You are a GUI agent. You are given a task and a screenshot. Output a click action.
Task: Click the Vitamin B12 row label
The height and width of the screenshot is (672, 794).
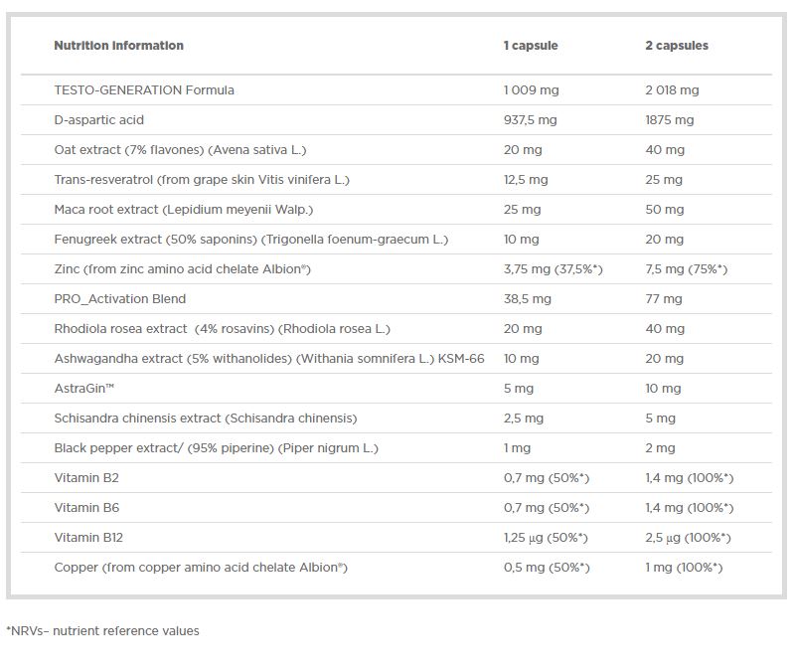88,538
